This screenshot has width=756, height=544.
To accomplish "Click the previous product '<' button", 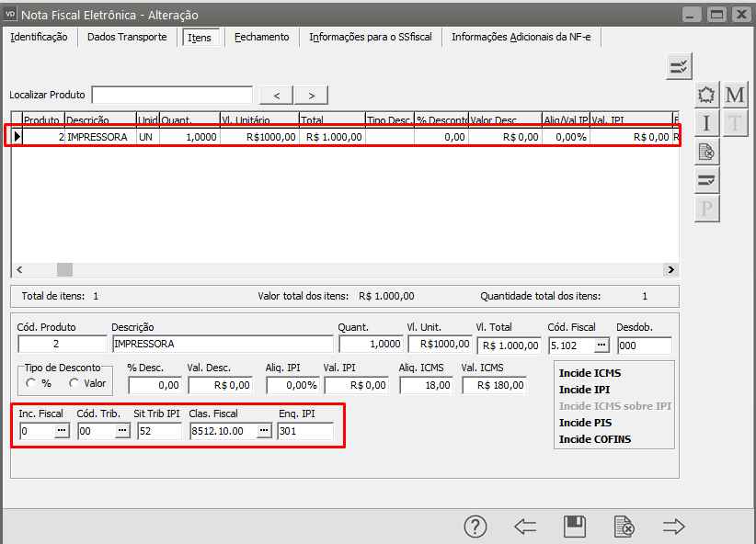I will pos(277,96).
